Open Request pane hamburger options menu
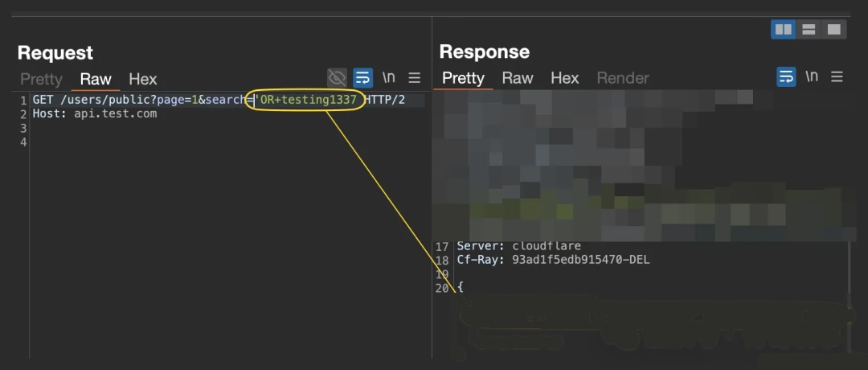Viewport: 868px width, 370px height. [x=415, y=78]
